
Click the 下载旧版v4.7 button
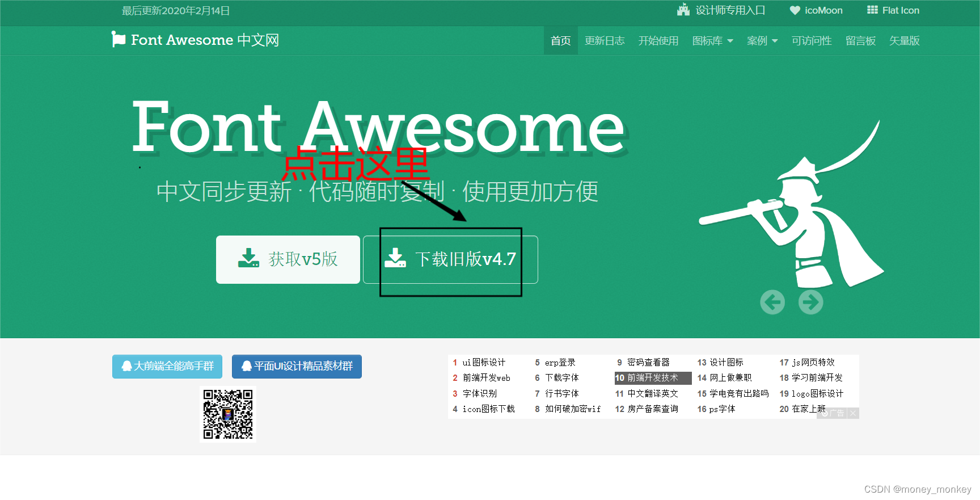[450, 259]
